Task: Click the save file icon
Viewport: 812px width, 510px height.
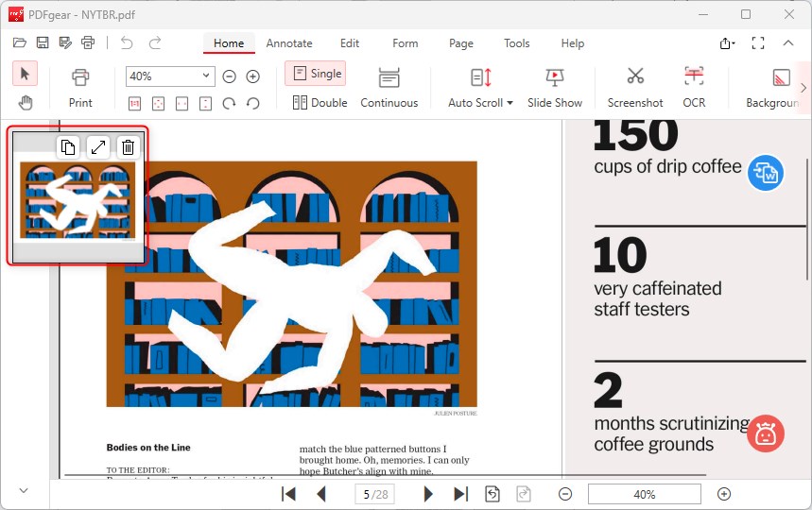Action: pos(43,42)
